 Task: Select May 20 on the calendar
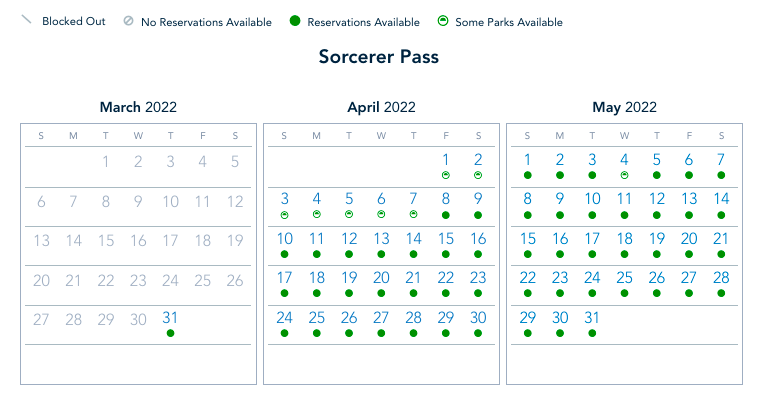click(689, 239)
